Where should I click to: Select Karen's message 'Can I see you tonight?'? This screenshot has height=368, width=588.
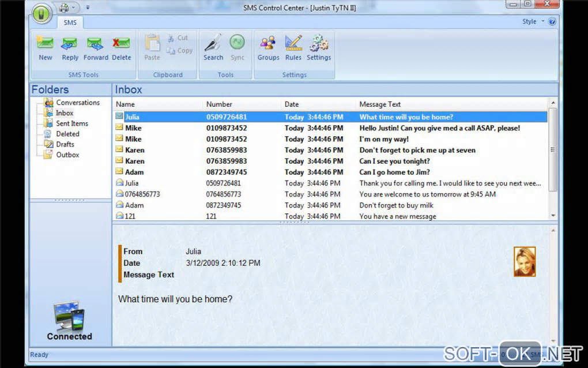(330, 162)
